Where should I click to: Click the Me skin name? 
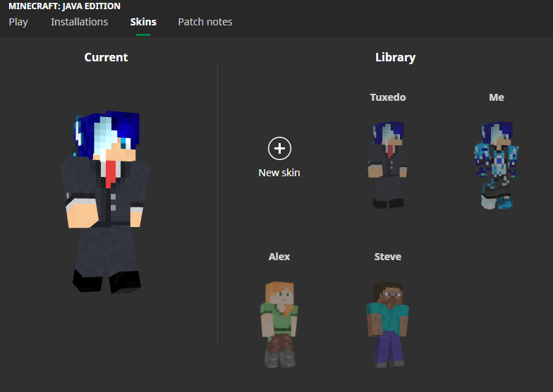click(497, 97)
